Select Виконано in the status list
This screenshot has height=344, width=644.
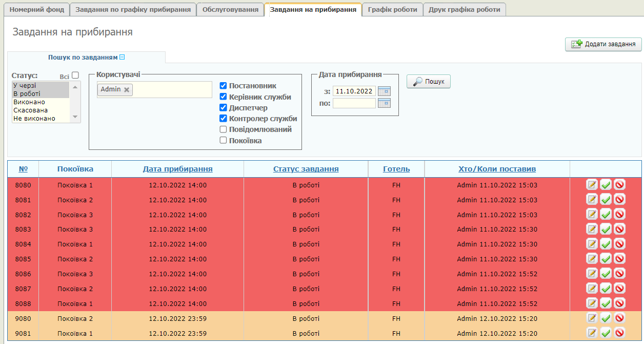pyautogui.click(x=29, y=102)
